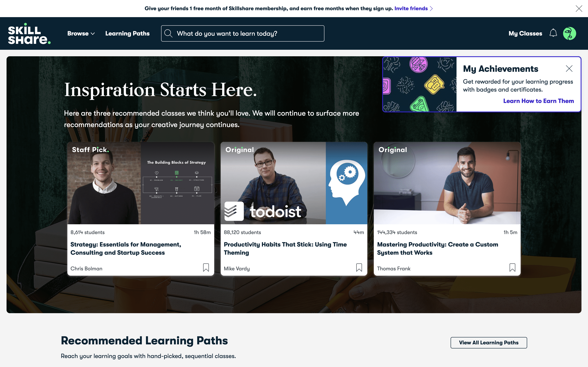Open the todoist Productivity Habits thumbnail
588x367 pixels.
[294, 183]
